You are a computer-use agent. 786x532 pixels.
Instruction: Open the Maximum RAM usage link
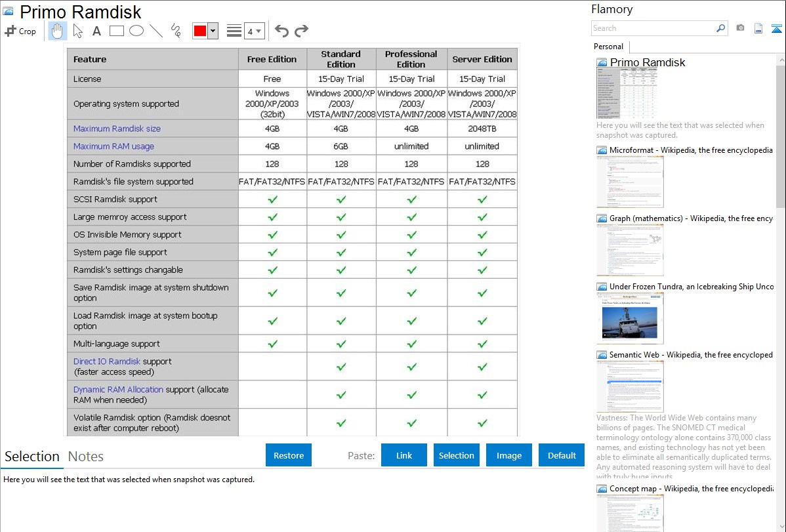click(x=114, y=146)
